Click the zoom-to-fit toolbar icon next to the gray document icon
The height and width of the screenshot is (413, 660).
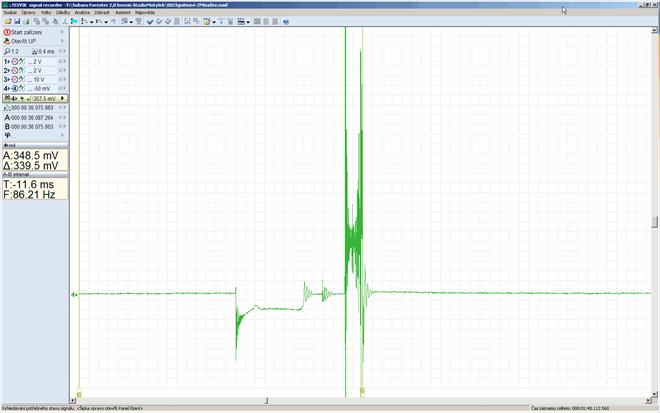187,21
